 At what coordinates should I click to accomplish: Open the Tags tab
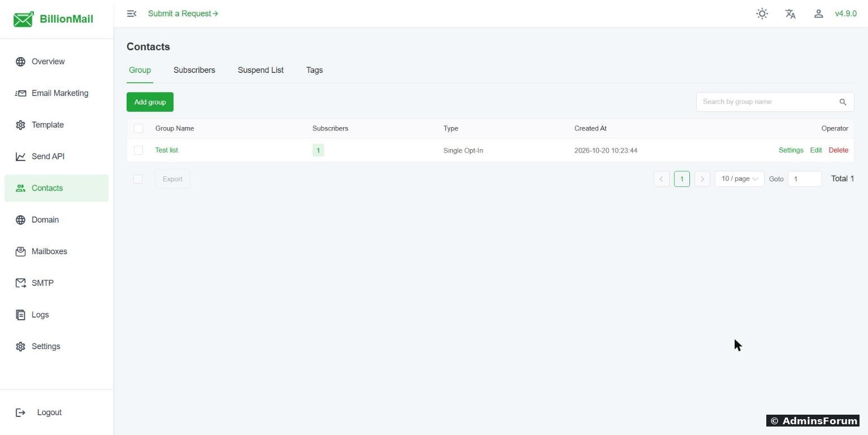(314, 70)
